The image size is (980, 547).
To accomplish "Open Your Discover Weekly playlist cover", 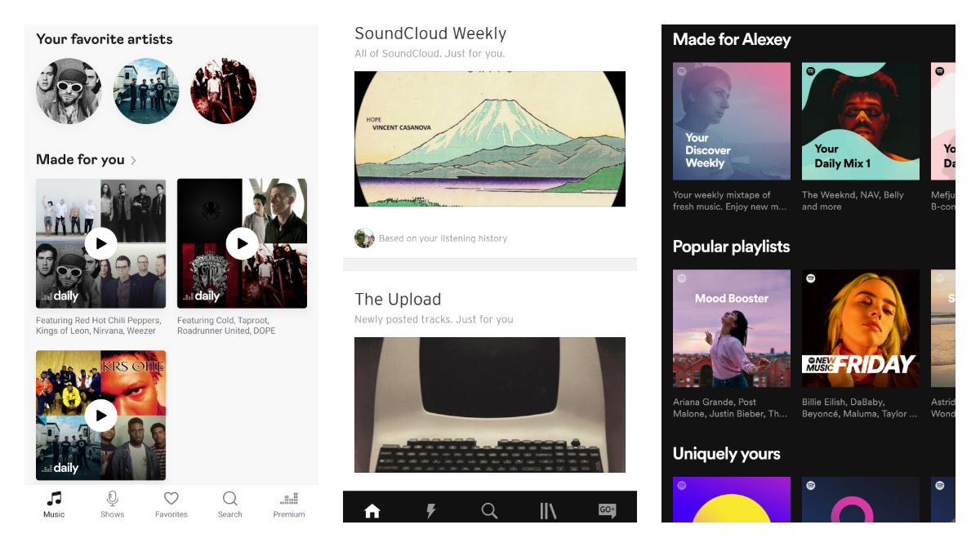I will coord(732,121).
